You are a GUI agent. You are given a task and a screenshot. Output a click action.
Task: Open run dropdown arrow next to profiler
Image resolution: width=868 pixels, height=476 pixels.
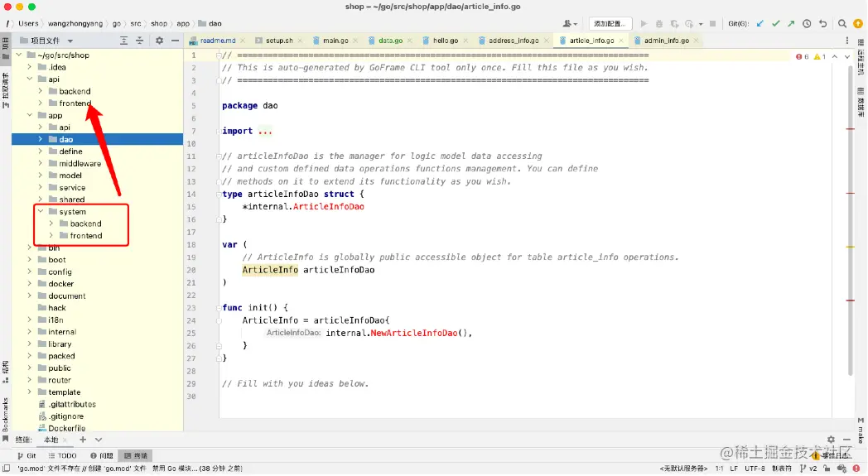[x=701, y=24]
